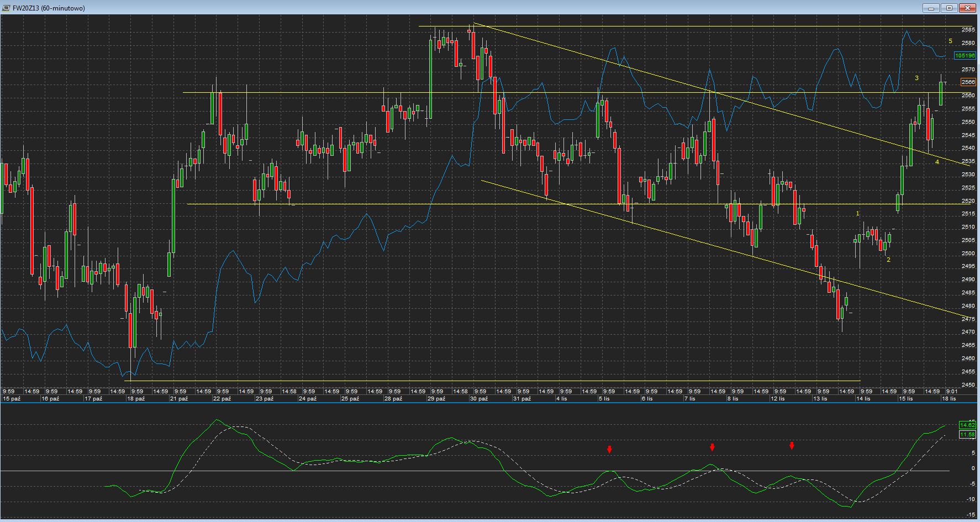Click the 11.58 signal value label

[967, 435]
